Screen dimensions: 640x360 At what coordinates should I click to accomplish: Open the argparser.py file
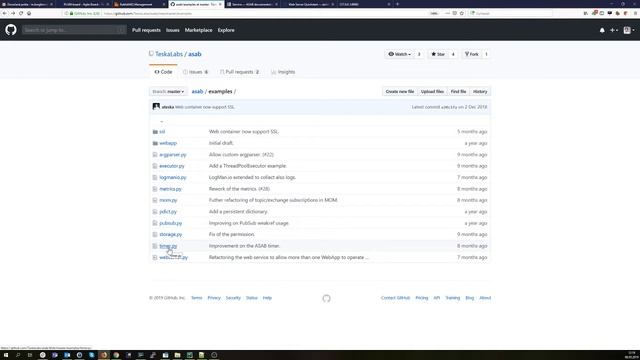[x=173, y=155]
